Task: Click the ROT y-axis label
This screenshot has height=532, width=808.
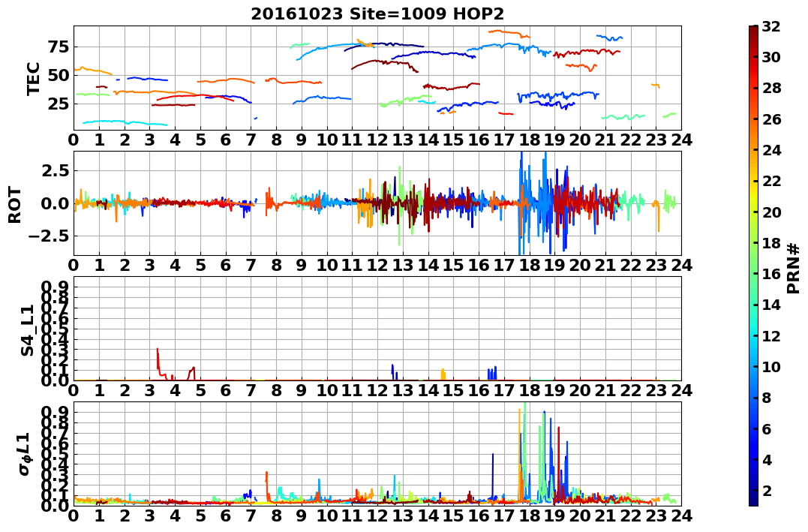Action: [x=15, y=205]
